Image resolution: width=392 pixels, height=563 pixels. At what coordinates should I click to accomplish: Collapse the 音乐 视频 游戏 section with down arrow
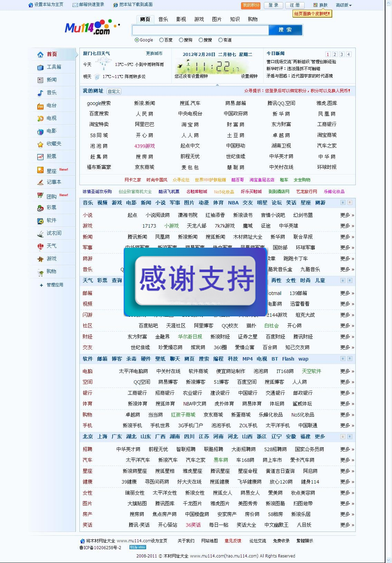point(343,203)
